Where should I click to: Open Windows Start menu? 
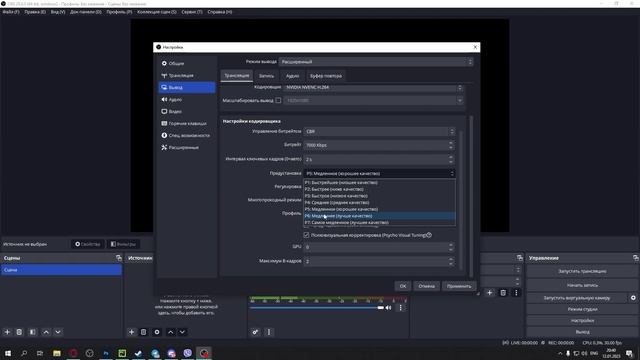pos(8,353)
